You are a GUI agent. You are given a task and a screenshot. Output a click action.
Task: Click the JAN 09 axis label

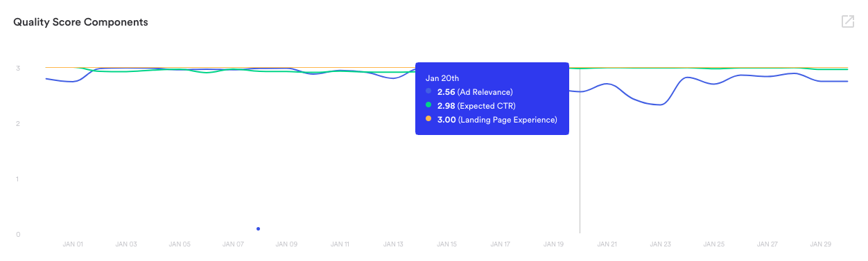[286, 244]
